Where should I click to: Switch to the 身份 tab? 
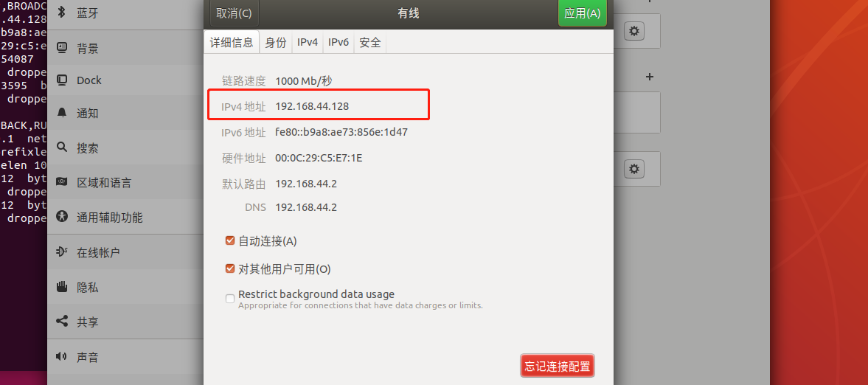coord(276,43)
